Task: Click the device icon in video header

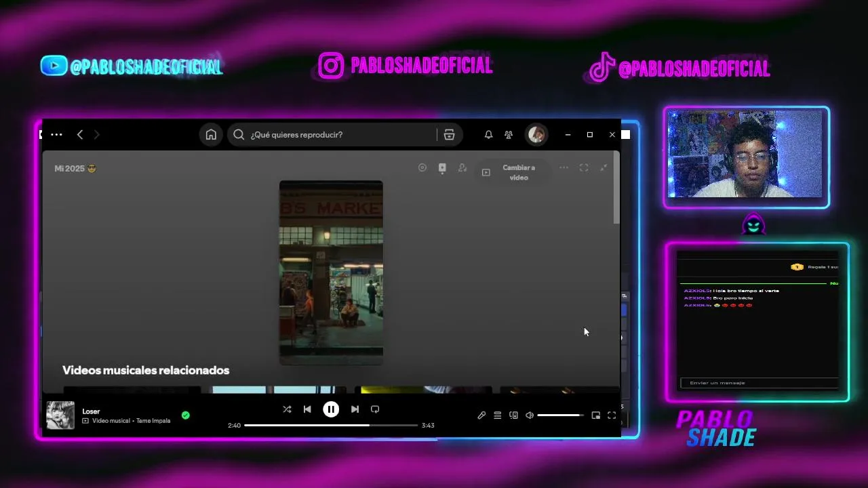Action: [x=442, y=168]
